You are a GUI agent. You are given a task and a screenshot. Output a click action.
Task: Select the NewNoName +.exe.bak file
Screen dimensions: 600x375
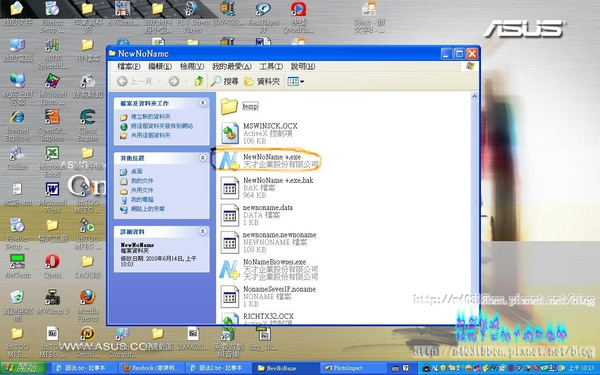(x=267, y=188)
